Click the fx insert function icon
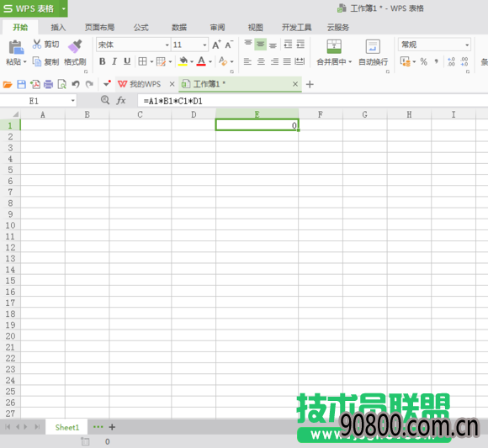The image size is (488, 448). pos(121,100)
